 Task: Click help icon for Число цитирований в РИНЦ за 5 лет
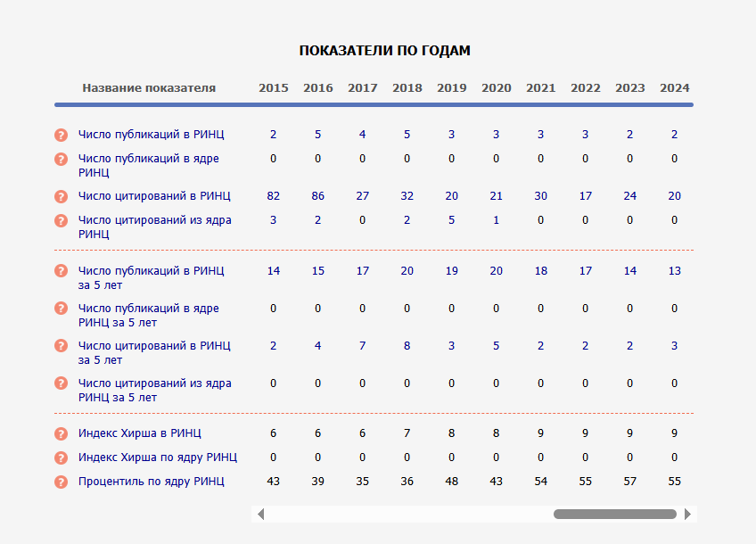61,346
